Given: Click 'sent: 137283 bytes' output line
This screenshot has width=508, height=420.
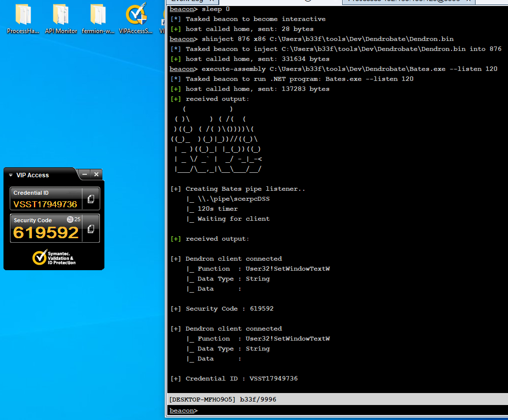Looking at the screenshot, I should [x=250, y=89].
